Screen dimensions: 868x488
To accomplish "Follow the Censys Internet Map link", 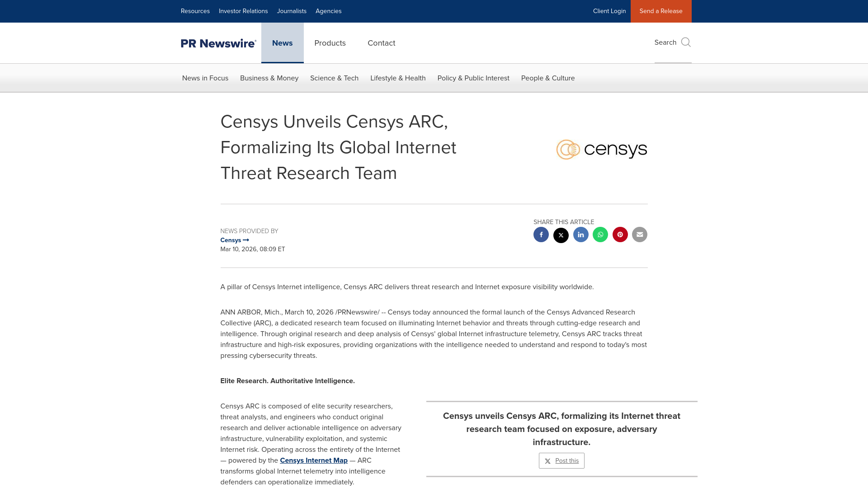I will (314, 460).
